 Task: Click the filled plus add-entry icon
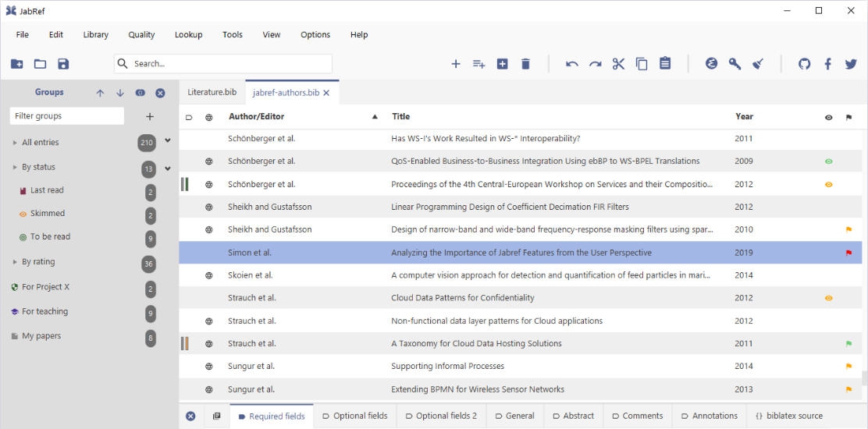point(502,64)
